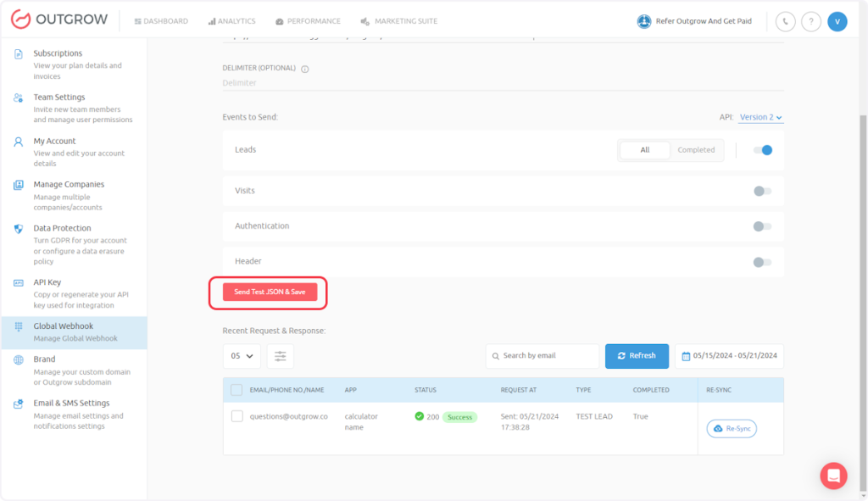
Task: Click the filter settings icon beside page size
Action: [280, 356]
